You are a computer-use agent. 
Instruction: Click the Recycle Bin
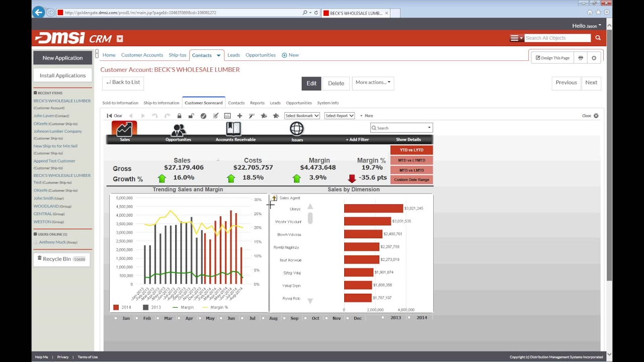[x=62, y=259]
